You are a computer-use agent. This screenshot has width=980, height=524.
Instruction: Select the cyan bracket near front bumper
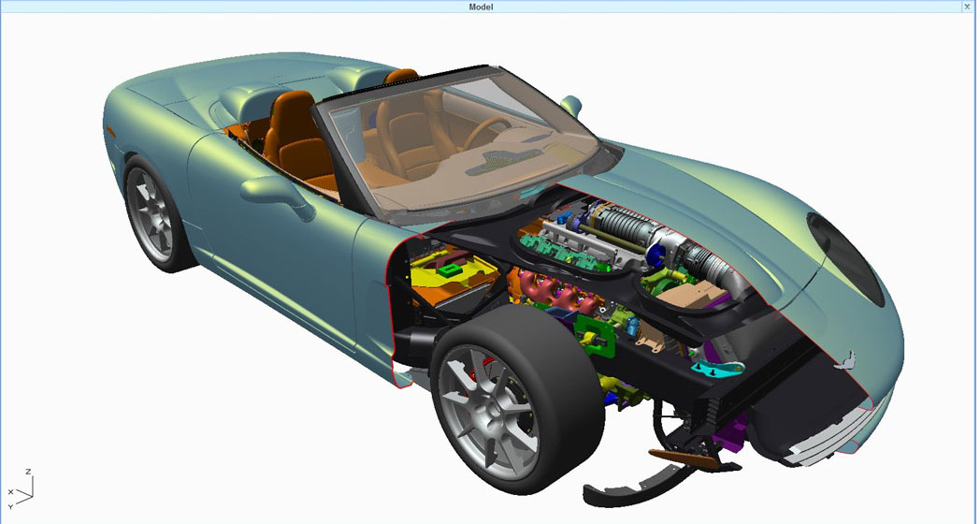pos(717,370)
